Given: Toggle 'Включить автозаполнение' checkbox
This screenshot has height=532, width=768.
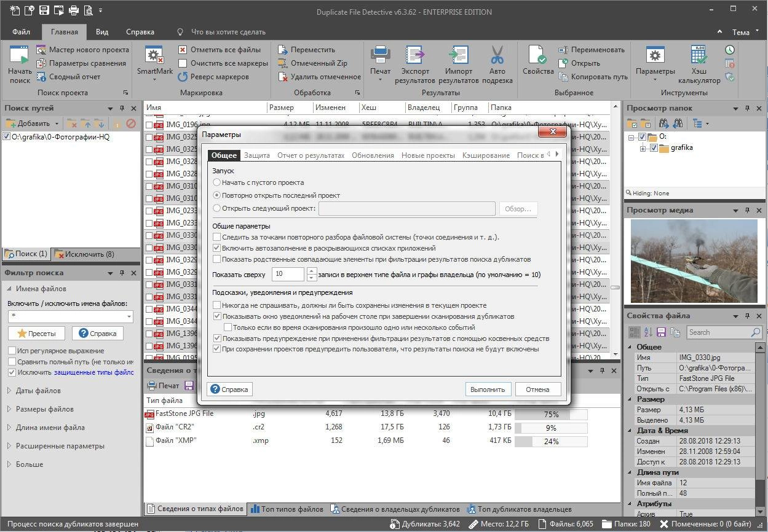Looking at the screenshot, I should click(216, 248).
